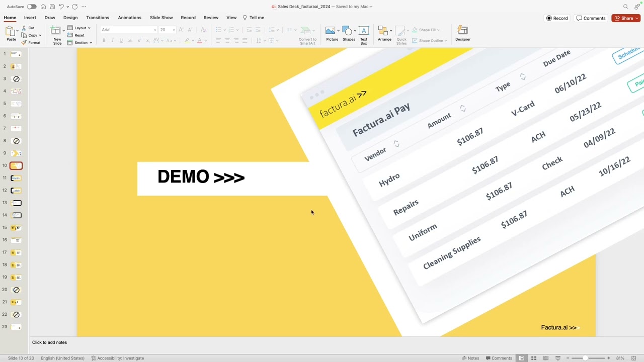Open the Slide Show tab
The image size is (644, 362).
[x=162, y=18]
